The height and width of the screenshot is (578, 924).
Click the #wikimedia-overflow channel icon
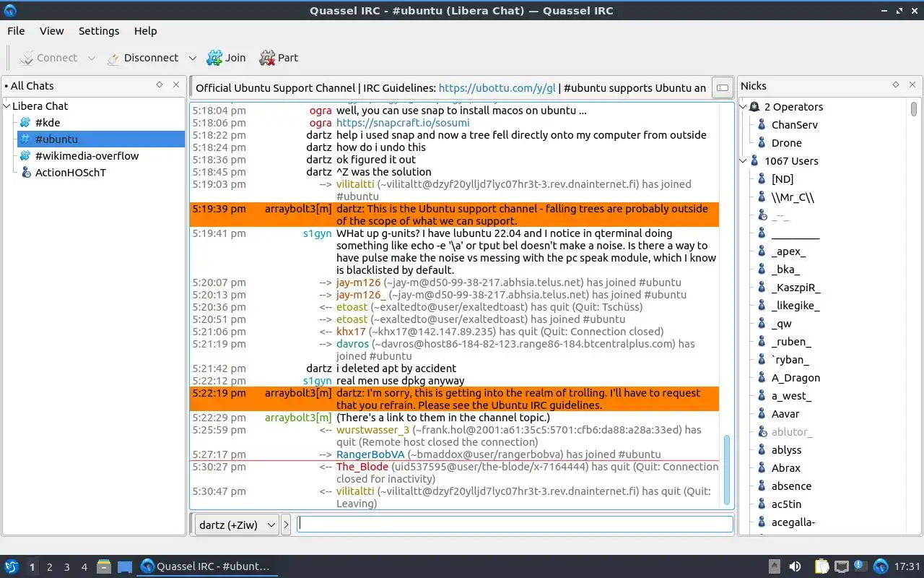tap(25, 155)
